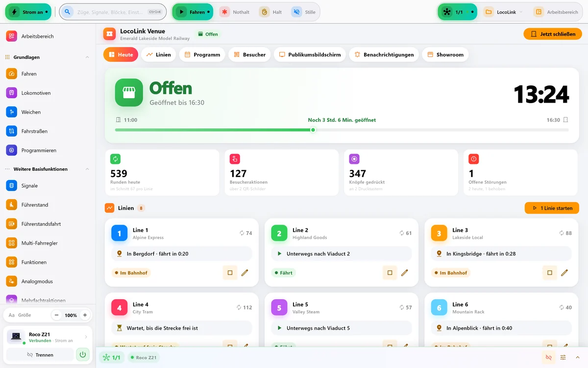Open the Programmieren sidebar entry
The height and width of the screenshot is (368, 588).
click(48, 150)
